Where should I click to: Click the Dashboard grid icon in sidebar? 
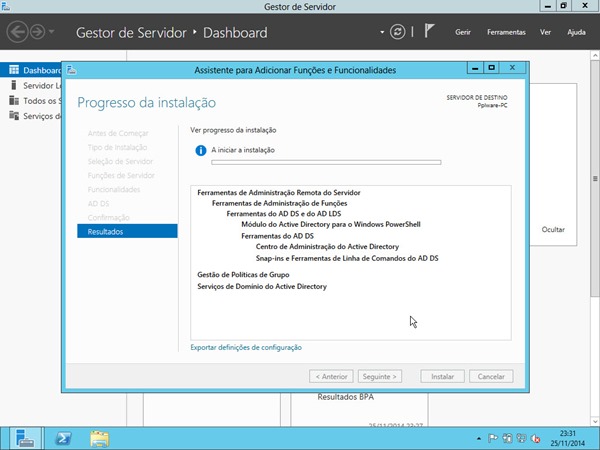14,70
